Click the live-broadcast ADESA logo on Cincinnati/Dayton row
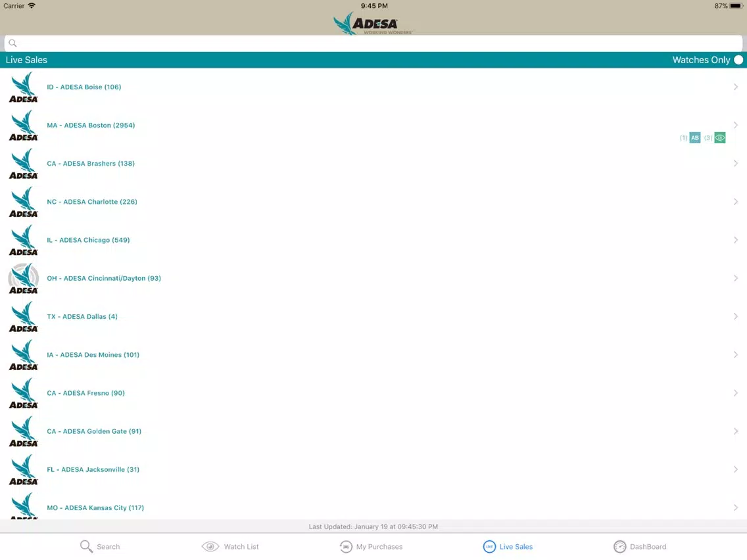The image size is (747, 560). click(x=24, y=278)
